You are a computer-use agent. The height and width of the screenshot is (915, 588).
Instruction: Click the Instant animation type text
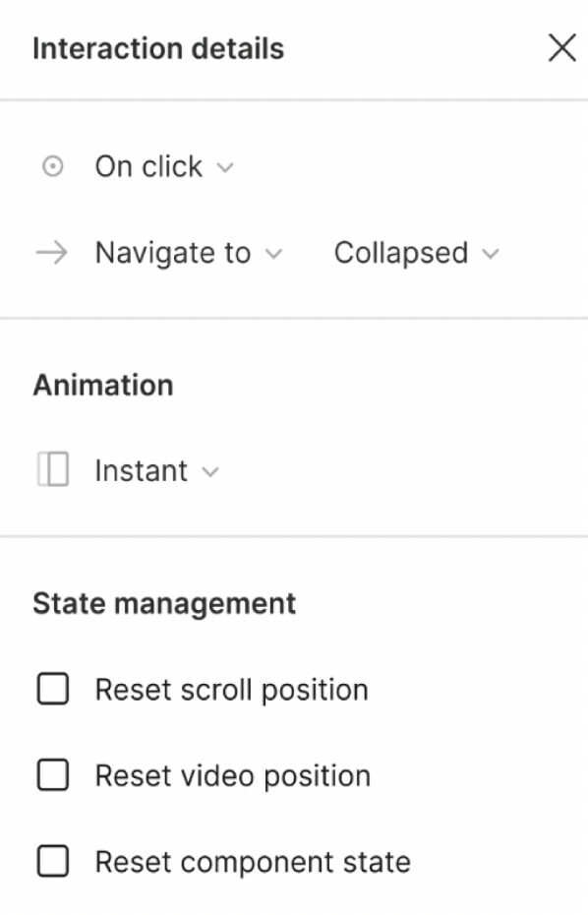(142, 470)
